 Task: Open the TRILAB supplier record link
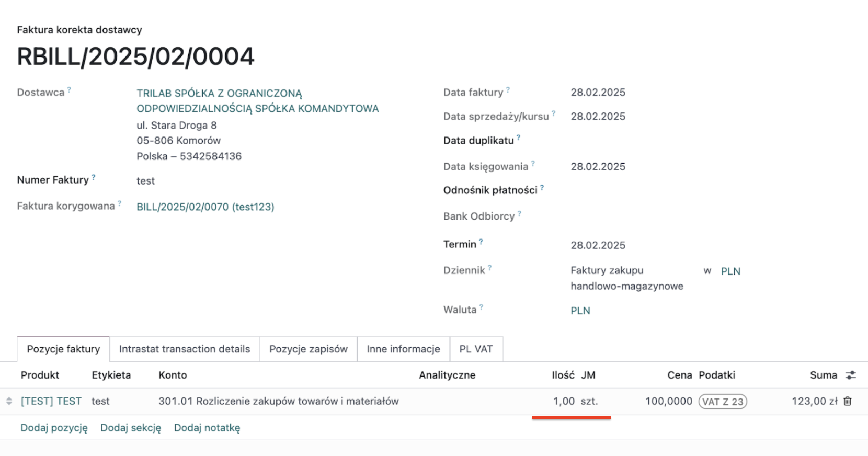coord(219,94)
